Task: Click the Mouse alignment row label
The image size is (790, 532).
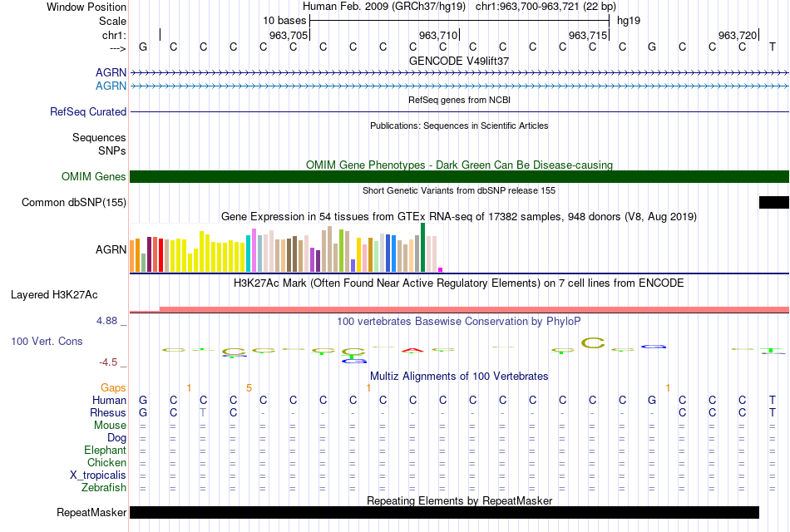Action: click(110, 426)
